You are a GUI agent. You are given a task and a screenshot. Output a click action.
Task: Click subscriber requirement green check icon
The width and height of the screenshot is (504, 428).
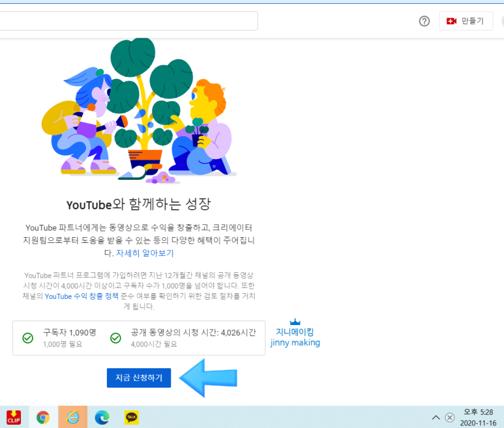coord(28,338)
